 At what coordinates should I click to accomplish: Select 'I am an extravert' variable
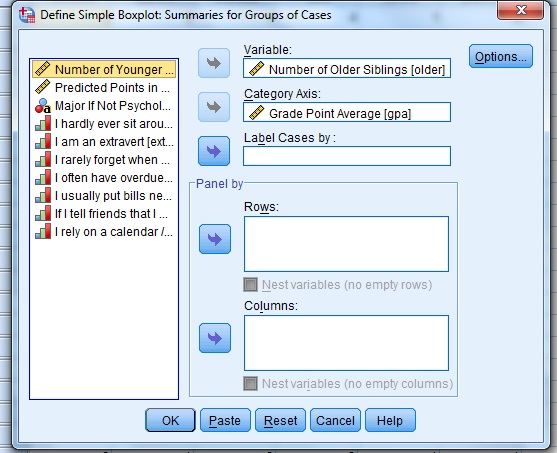tap(104, 142)
